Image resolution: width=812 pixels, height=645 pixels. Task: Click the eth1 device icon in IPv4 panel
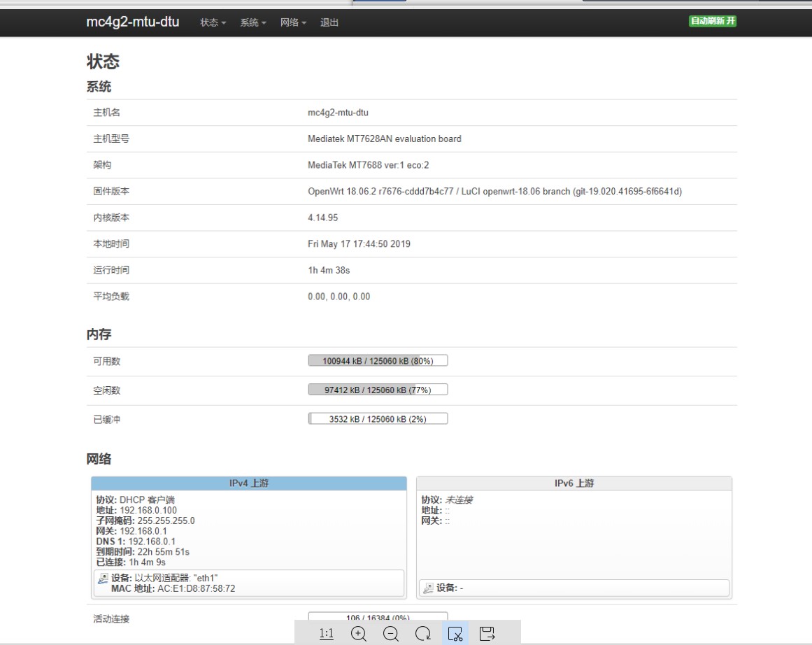click(104, 579)
